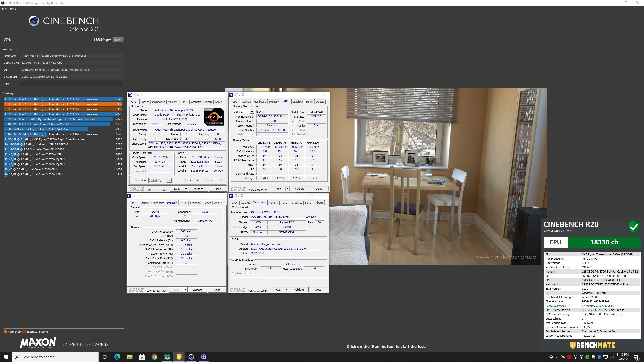Open Cortana circle icon on taskbar
644x362 pixels.
[105, 357]
